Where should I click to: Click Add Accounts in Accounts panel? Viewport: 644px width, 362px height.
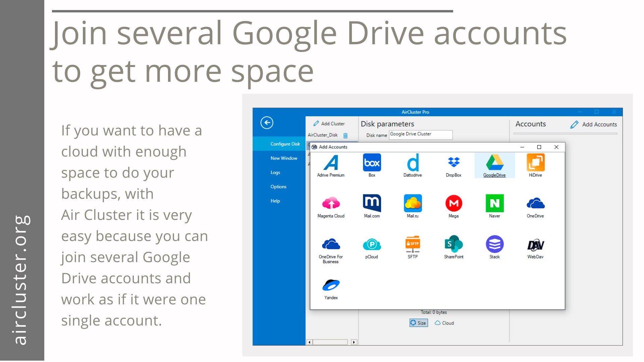[x=593, y=124]
